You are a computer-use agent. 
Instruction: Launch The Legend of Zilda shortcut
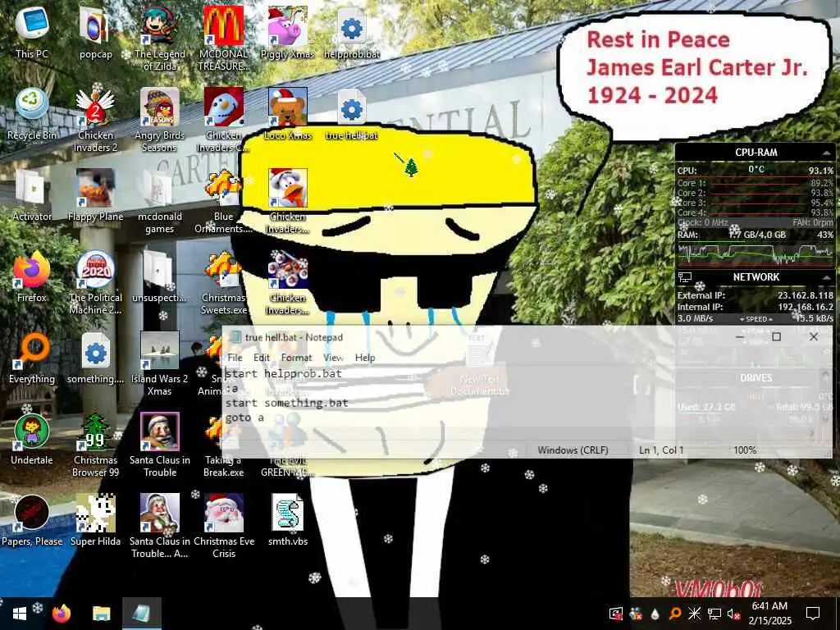160,39
